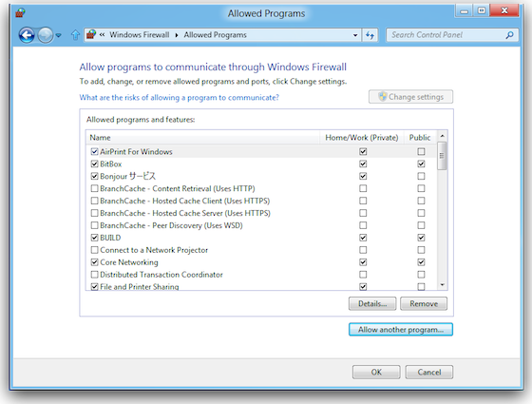The width and height of the screenshot is (532, 404).
Task: Click the Forward navigation arrow
Action: click(46, 35)
